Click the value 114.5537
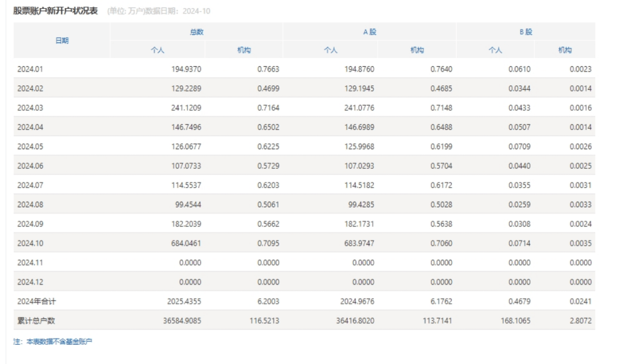This screenshot has height=364, width=627. [x=186, y=185]
